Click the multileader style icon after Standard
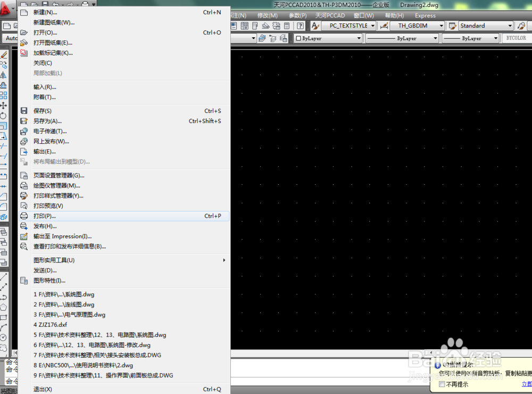 521,26
